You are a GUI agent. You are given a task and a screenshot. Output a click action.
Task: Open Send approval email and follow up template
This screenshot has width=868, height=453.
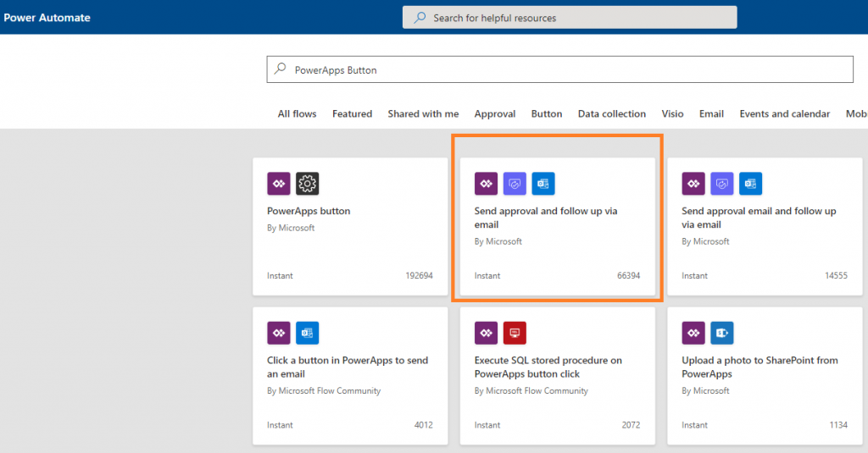tap(765, 227)
